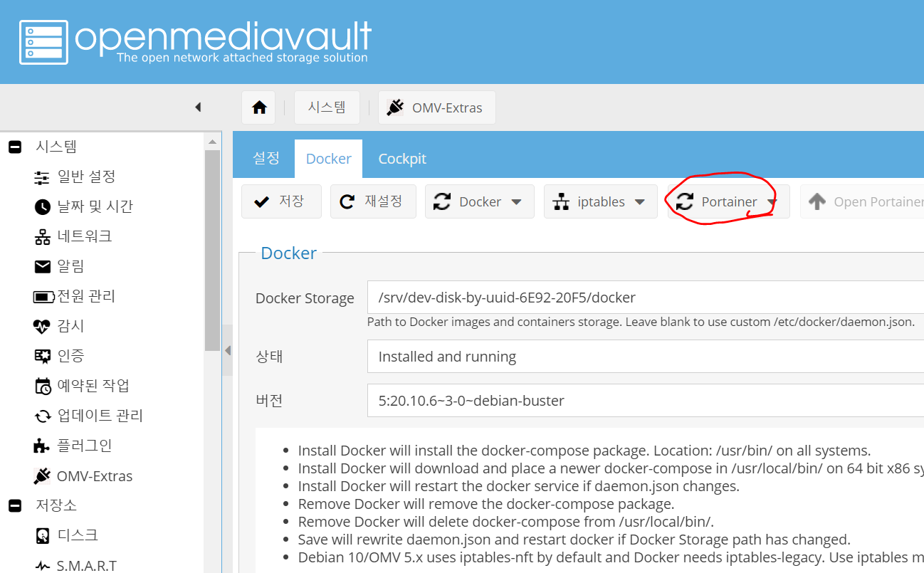The image size is (924, 573).
Task: Click the 'Path to Docker images' hint text
Action: 641,322
